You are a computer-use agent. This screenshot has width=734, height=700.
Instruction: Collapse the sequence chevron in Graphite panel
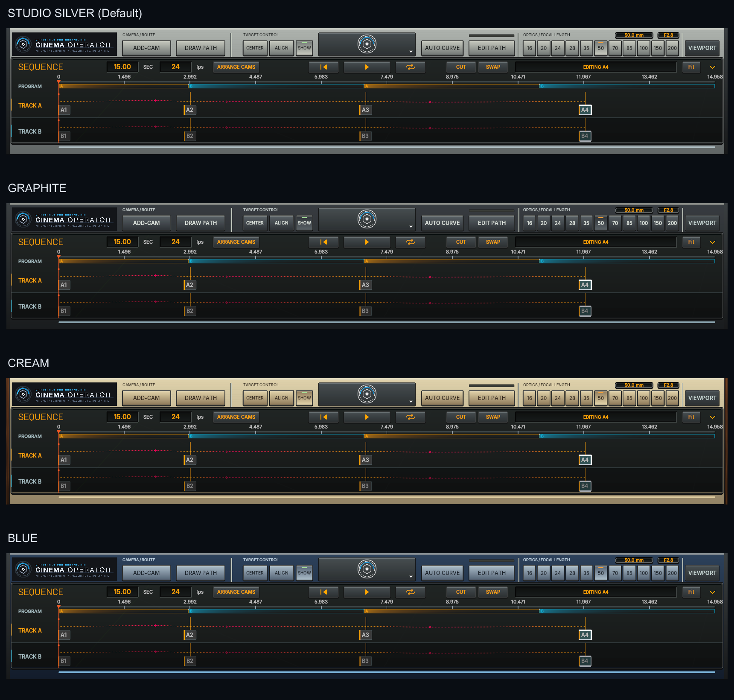[712, 242]
